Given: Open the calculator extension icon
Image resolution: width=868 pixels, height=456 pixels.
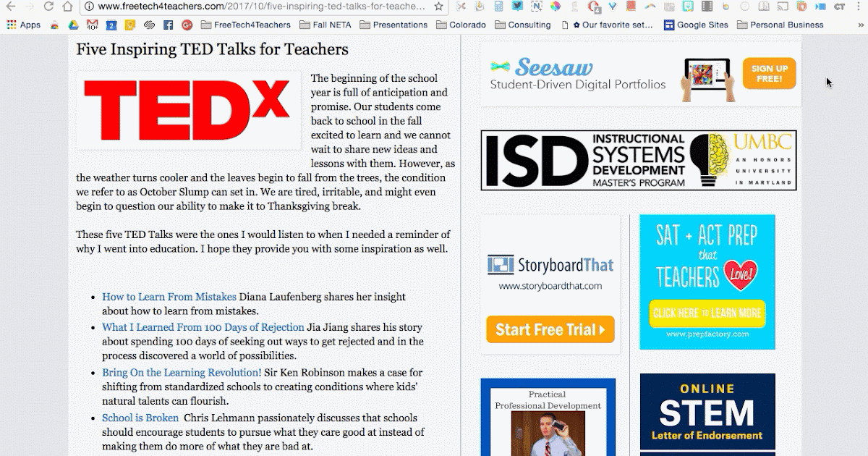Looking at the screenshot, I should [x=499, y=7].
